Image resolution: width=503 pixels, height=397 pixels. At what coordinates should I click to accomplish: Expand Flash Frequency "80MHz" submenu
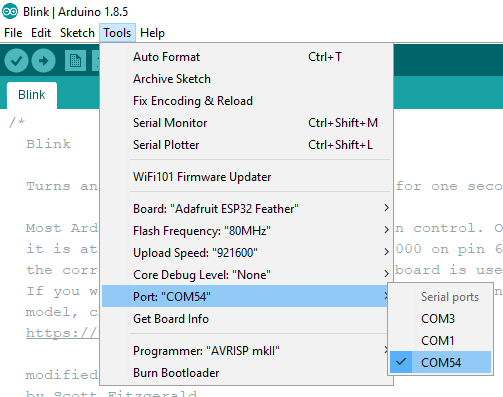(246, 231)
